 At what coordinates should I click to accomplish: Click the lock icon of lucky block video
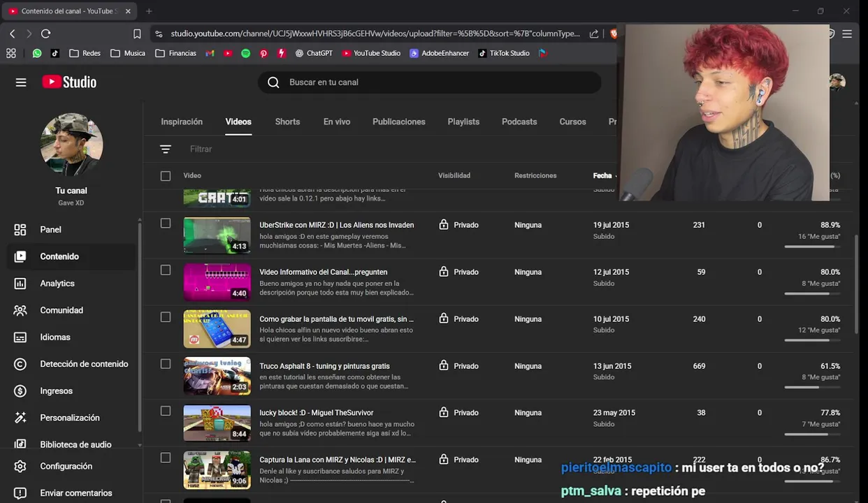tap(443, 413)
